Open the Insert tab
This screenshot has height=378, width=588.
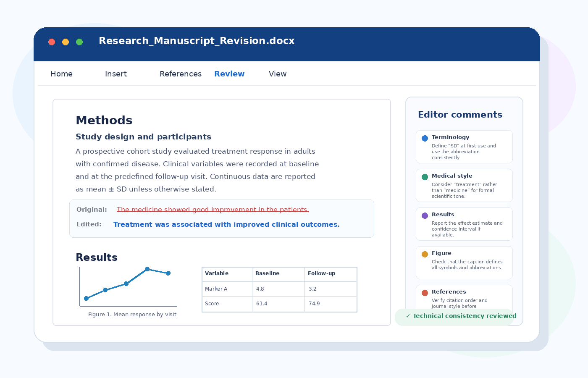click(116, 74)
